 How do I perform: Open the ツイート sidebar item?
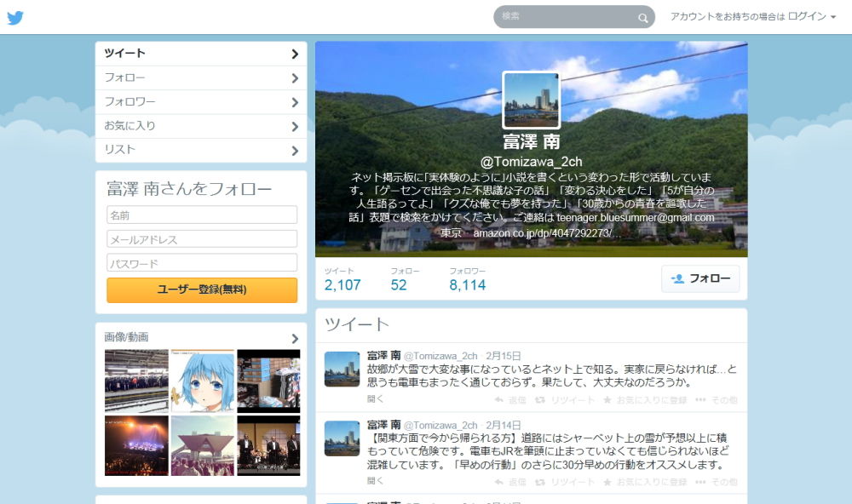[201, 54]
